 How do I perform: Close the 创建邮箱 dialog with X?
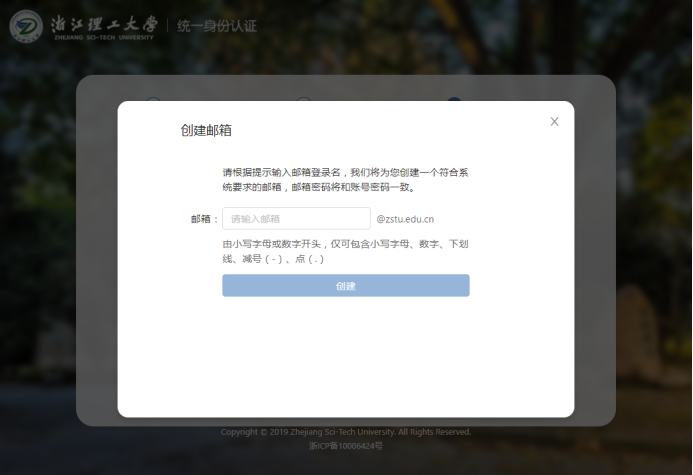pos(554,122)
